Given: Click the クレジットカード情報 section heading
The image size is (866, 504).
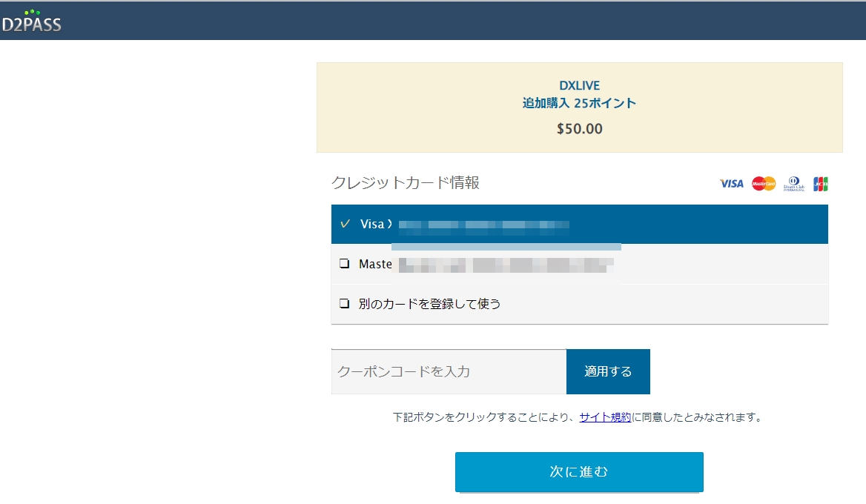Looking at the screenshot, I should click(406, 182).
